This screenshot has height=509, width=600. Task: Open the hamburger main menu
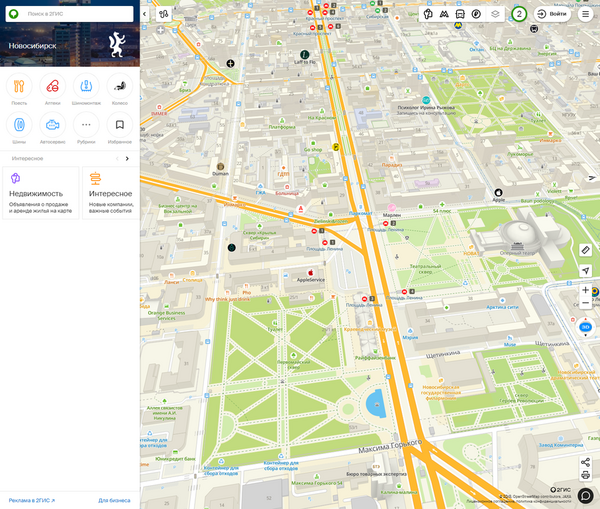click(x=586, y=14)
